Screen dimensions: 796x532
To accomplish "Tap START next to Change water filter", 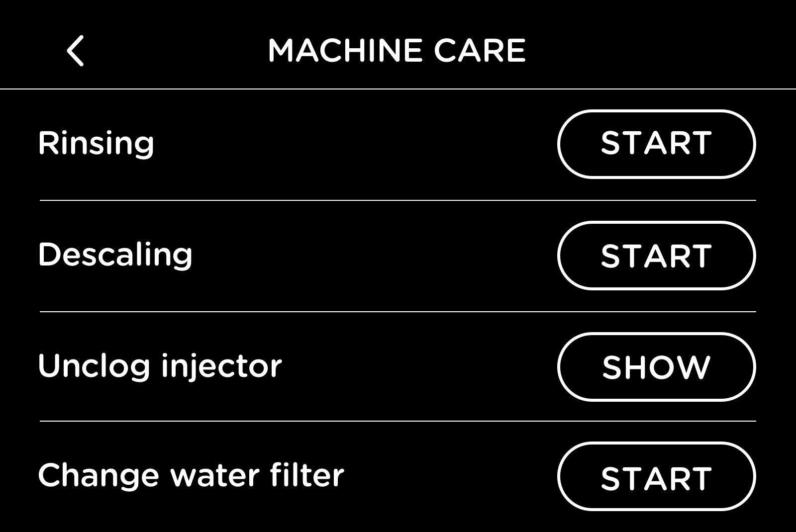I will (656, 476).
